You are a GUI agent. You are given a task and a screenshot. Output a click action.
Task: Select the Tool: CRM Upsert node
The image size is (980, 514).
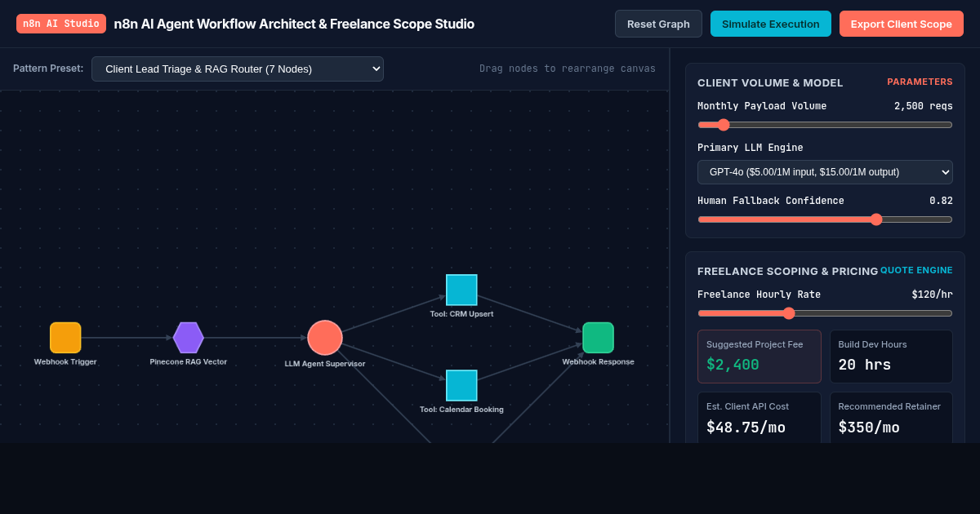click(x=461, y=290)
